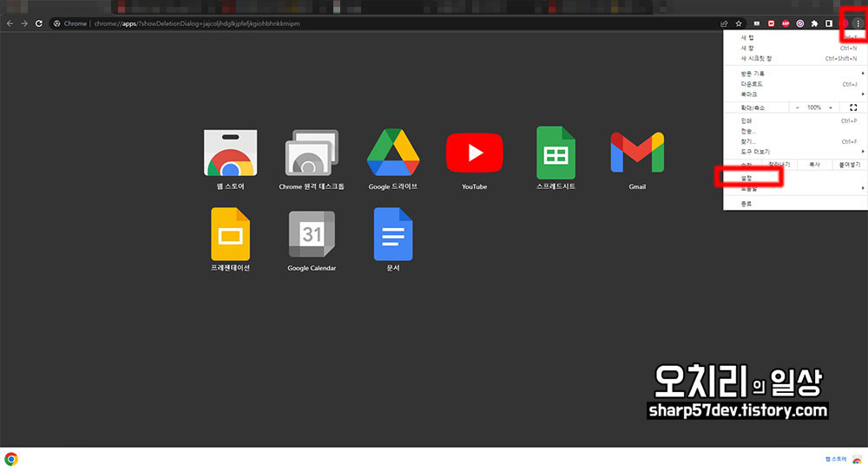Screen dimensions: 868x470
Task: Choose 새 탭 in the Chrome menu
Action: point(795,37)
